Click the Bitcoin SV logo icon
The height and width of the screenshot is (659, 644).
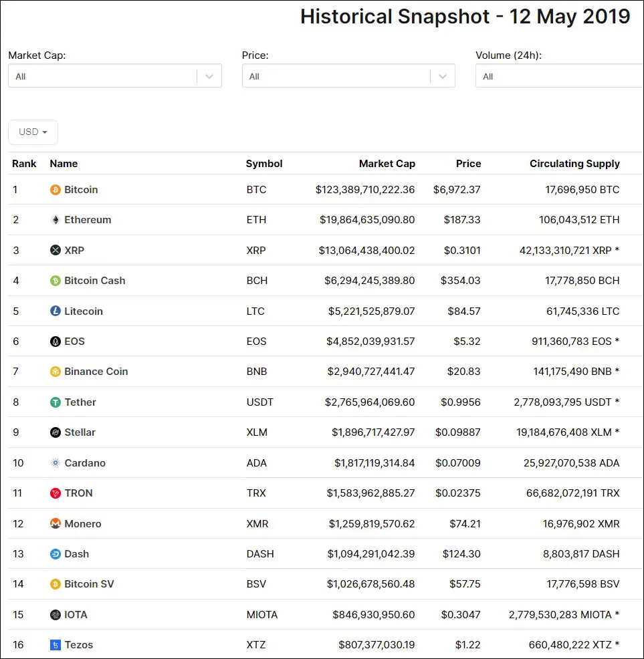pos(55,584)
